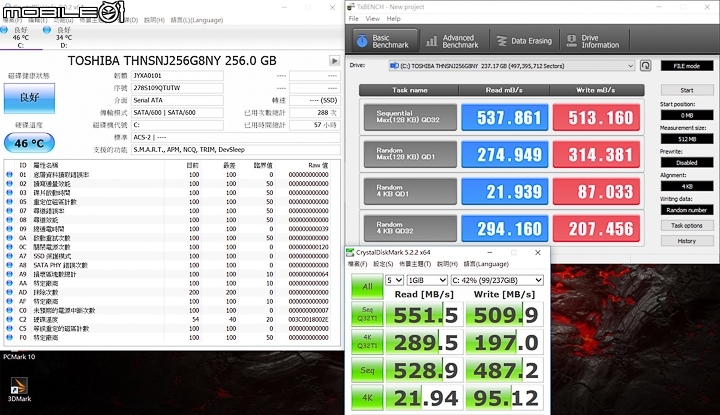Screen dimensions: 720x415
Task: Click Random 4 KB QD32 task button
Action: click(x=410, y=228)
